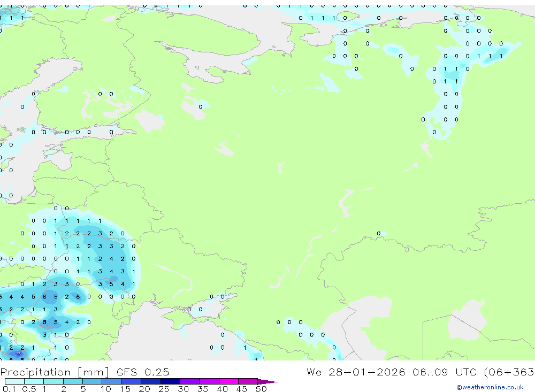The height and width of the screenshot is (392, 535).
Task: Click the "We 28-01-2026" date text
Action: [356, 372]
